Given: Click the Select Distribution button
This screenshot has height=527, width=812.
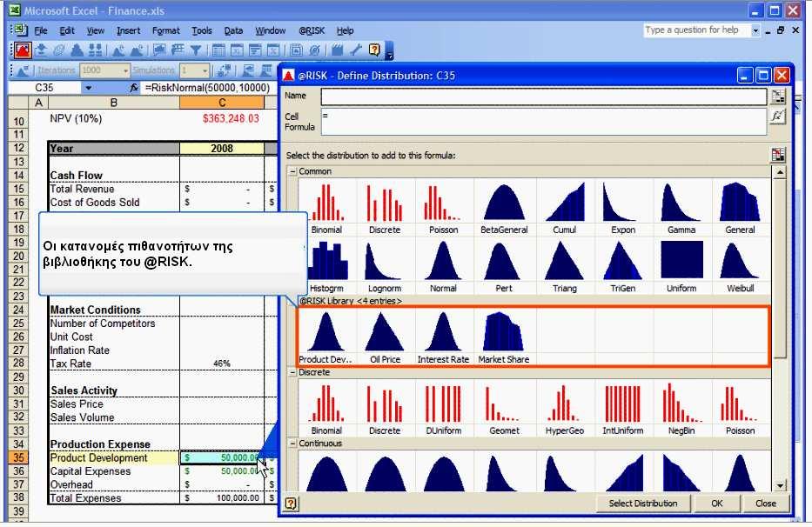Looking at the screenshot, I should coord(642,504).
